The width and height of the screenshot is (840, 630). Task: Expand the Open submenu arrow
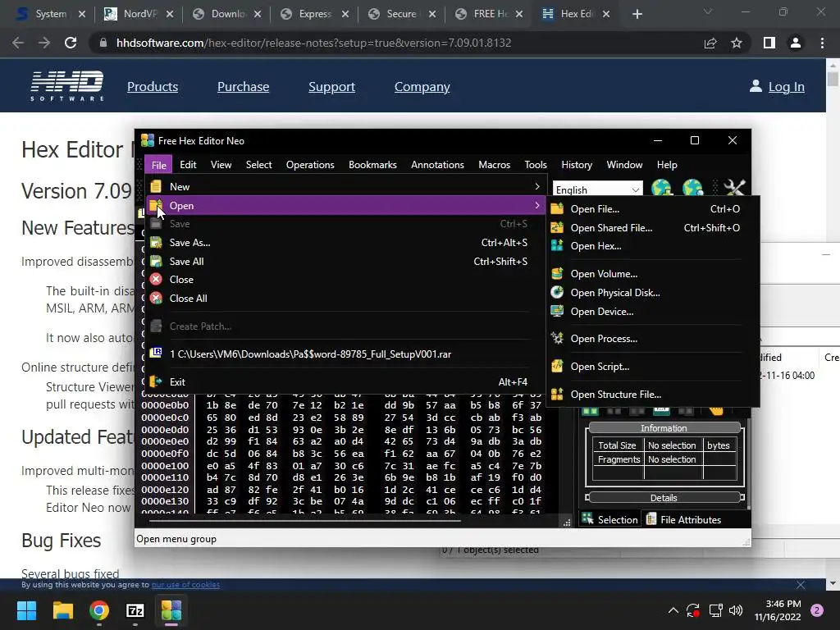536,205
